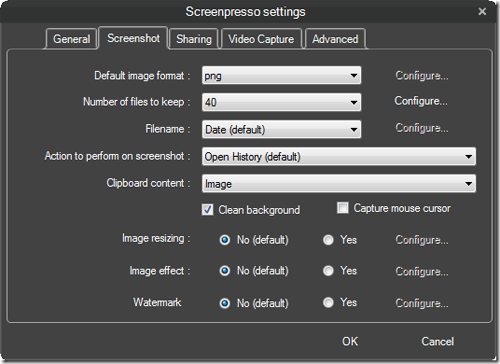Image resolution: width=500 pixels, height=364 pixels.
Task: Open the Sharing tab
Action: pyautogui.click(x=194, y=39)
